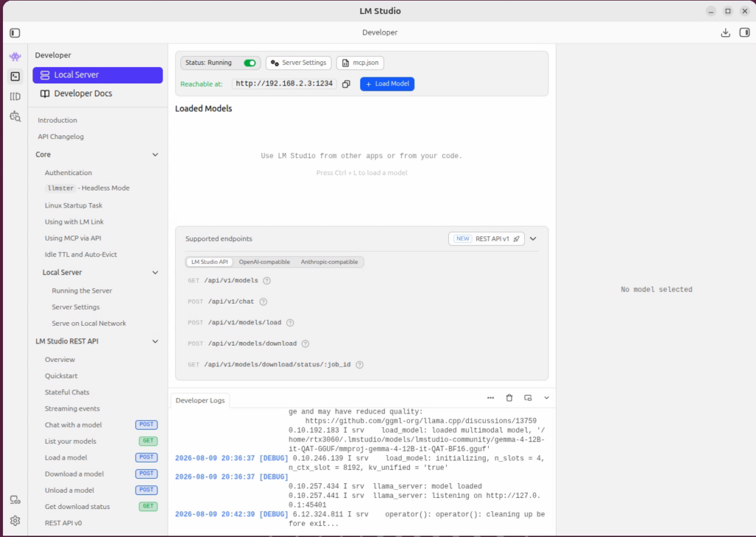
Task: Open the NEW REST API v1 button
Action: (487, 239)
